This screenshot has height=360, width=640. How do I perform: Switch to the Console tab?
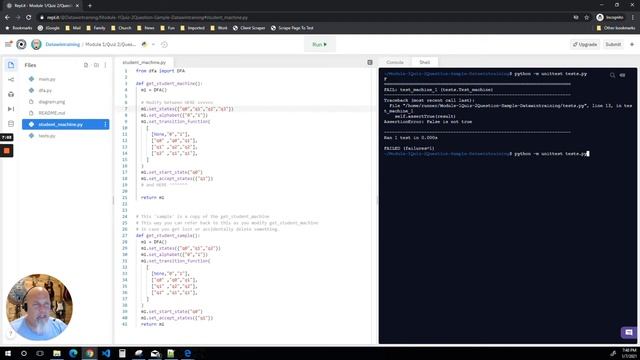[x=395, y=62]
